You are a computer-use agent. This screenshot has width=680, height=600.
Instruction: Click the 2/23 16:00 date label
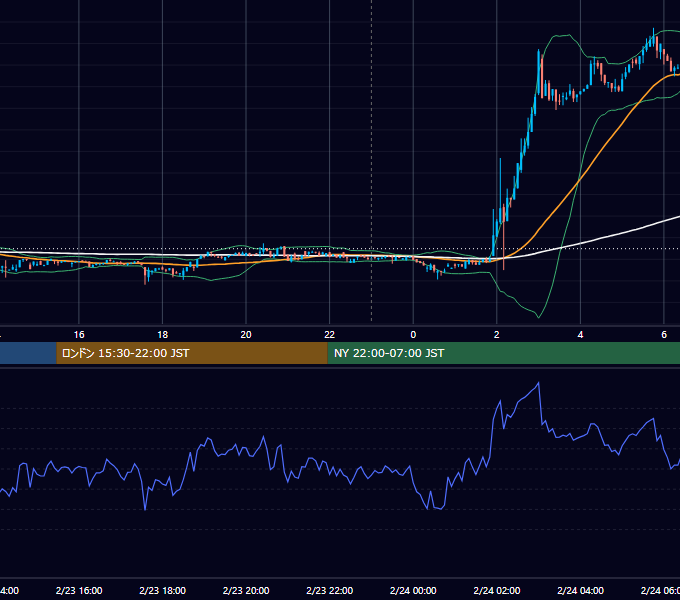pos(79,590)
